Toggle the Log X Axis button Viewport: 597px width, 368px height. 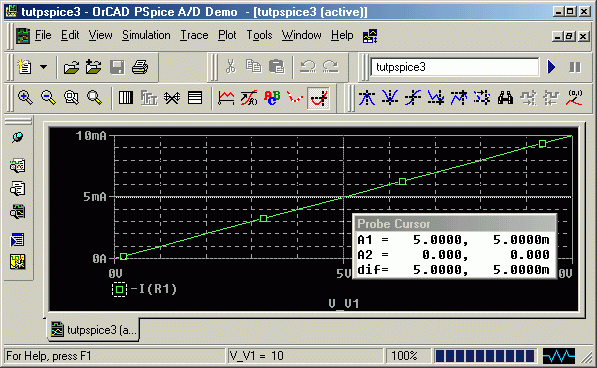(x=126, y=98)
